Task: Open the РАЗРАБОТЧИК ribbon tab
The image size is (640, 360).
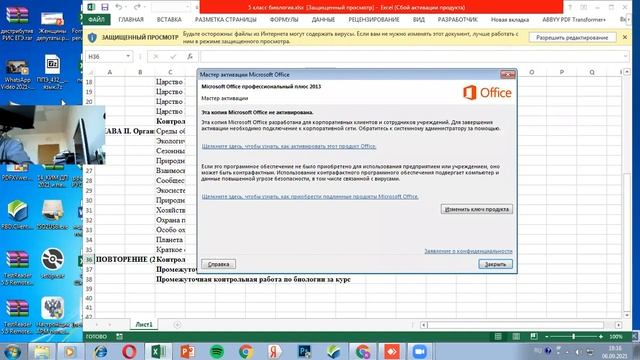Action: (458, 19)
